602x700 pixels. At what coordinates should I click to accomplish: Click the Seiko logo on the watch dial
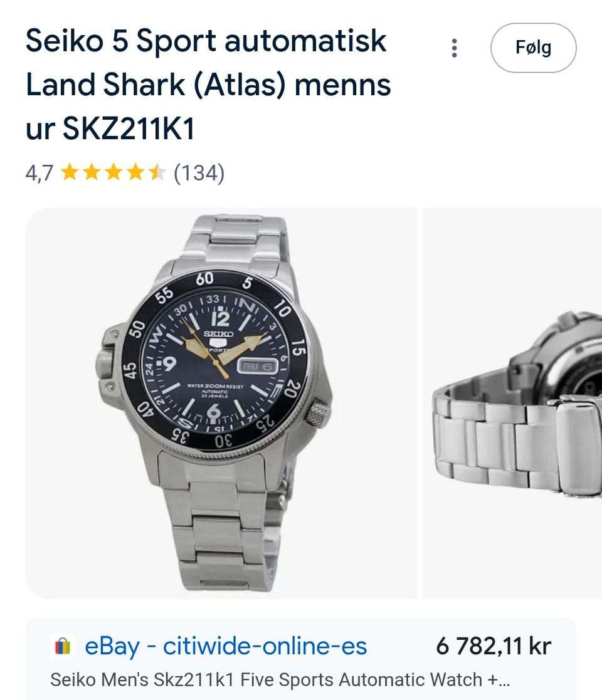(x=218, y=334)
